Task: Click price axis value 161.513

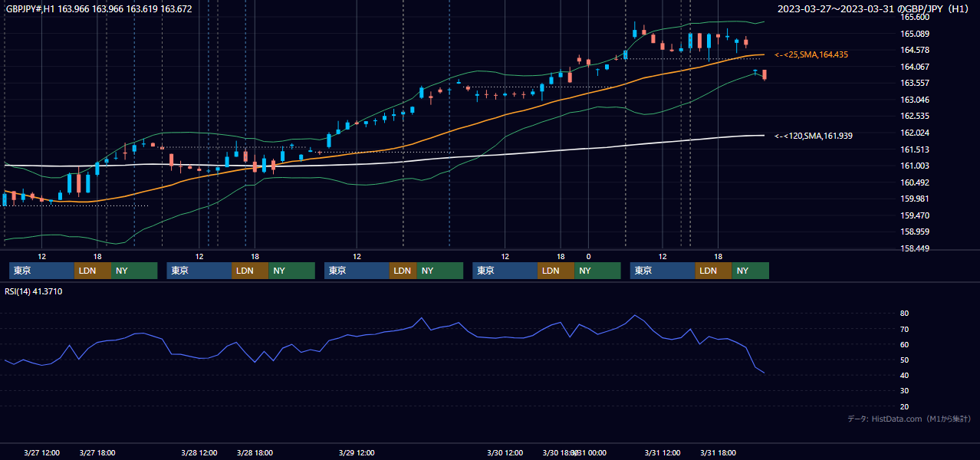Action: tap(915, 149)
